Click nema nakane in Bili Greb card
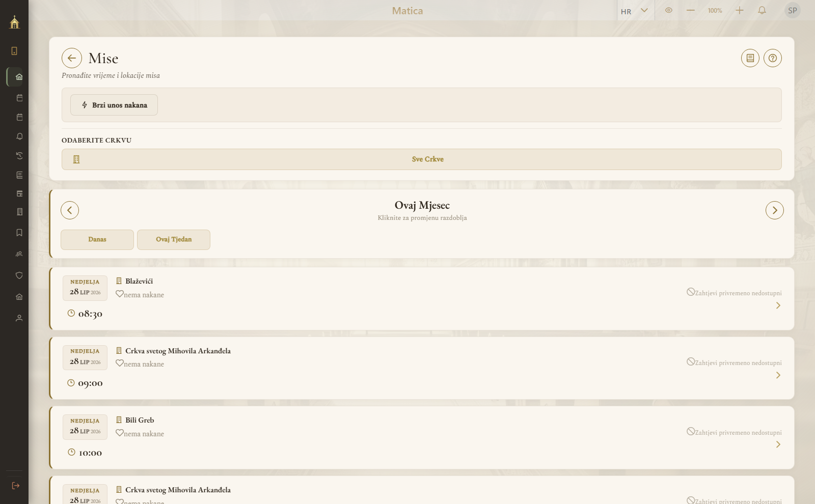Viewport: 815px width, 504px height. pos(144,434)
